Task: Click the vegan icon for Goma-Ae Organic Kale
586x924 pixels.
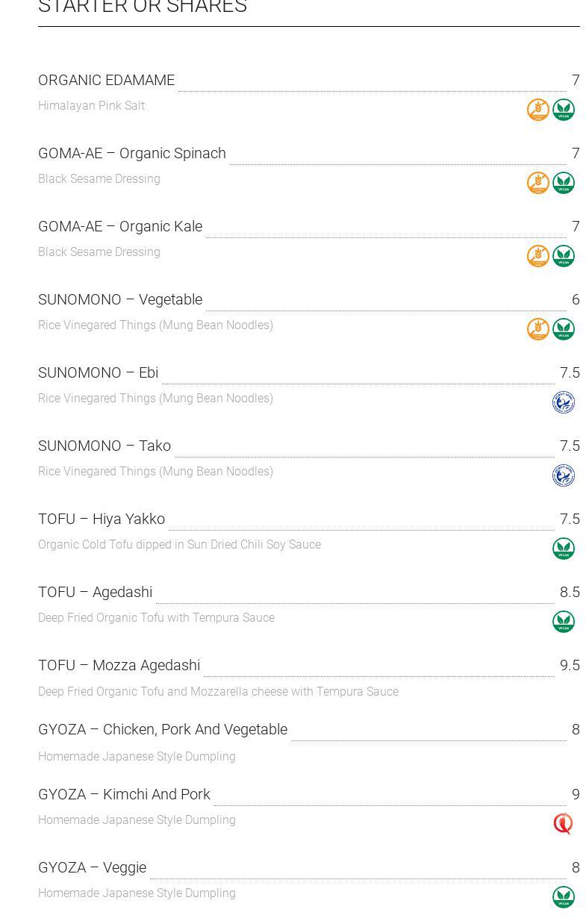Action: tap(564, 256)
